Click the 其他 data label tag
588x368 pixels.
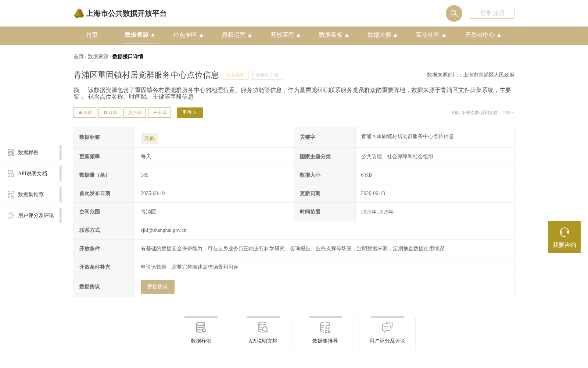click(x=150, y=138)
